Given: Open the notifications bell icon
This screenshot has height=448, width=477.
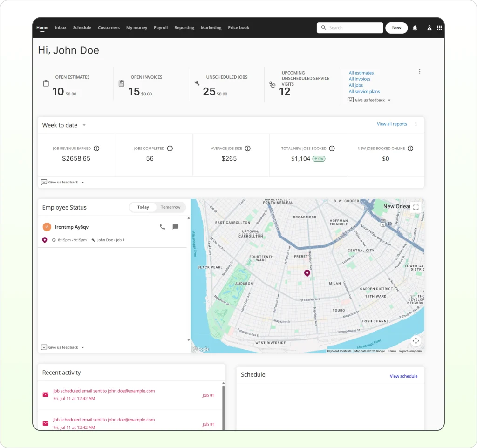Looking at the screenshot, I should coord(415,28).
